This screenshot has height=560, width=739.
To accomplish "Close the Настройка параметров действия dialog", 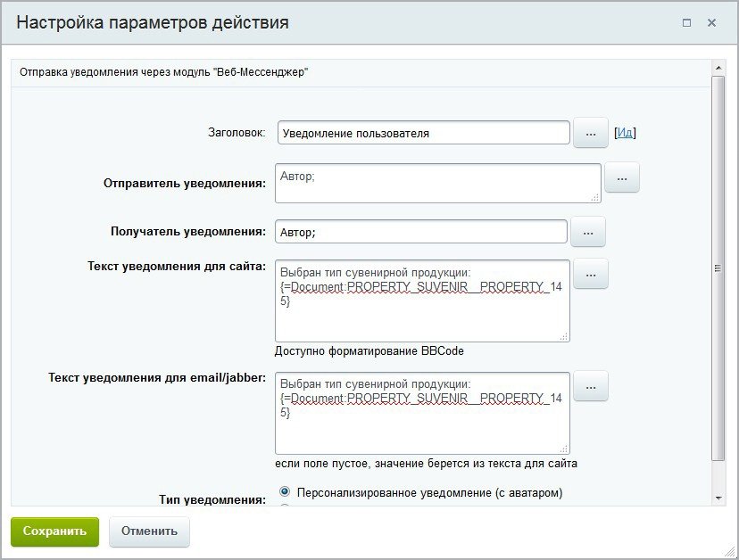I will coord(711,23).
